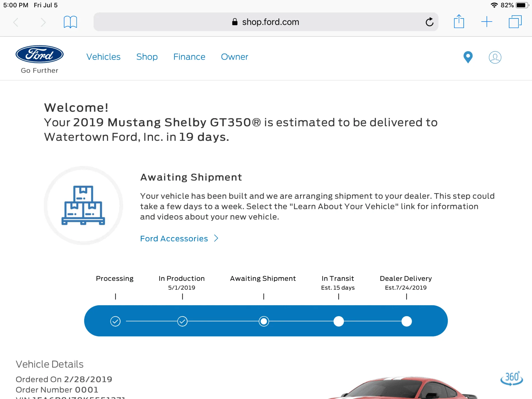Screen dimensions: 532x399
Task: Follow the Ford Accessories link
Action: click(x=174, y=239)
